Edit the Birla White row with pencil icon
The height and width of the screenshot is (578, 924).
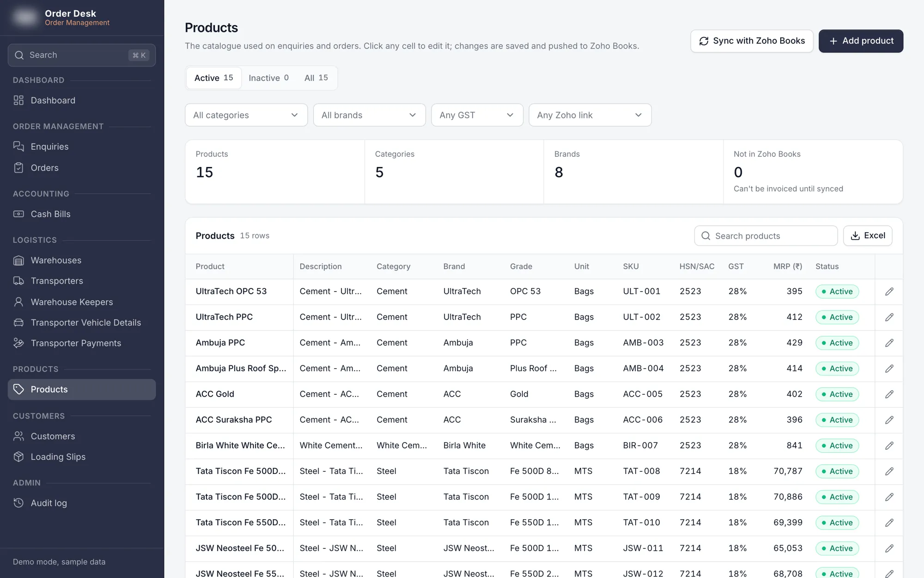click(x=889, y=445)
